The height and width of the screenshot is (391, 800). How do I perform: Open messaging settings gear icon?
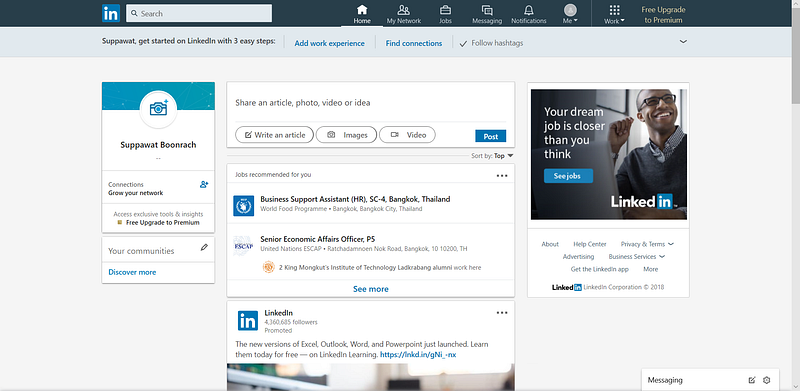[766, 380]
